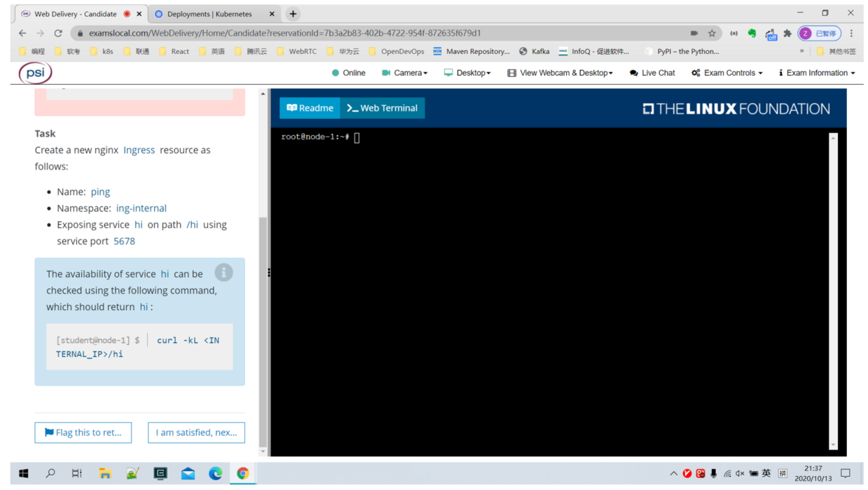Click the terminal vertical scrollbar
Viewport: 868px width, 490px height.
[x=833, y=290]
